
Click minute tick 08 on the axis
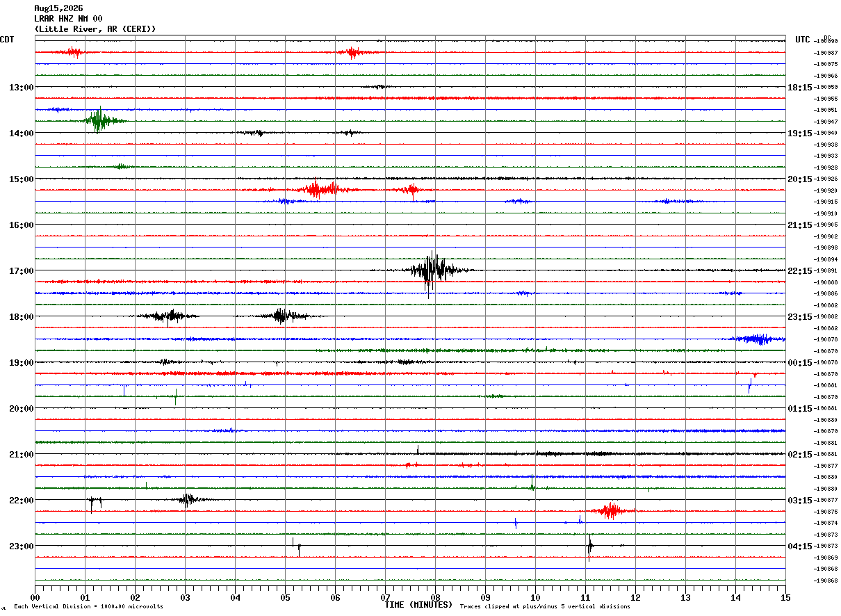click(435, 597)
